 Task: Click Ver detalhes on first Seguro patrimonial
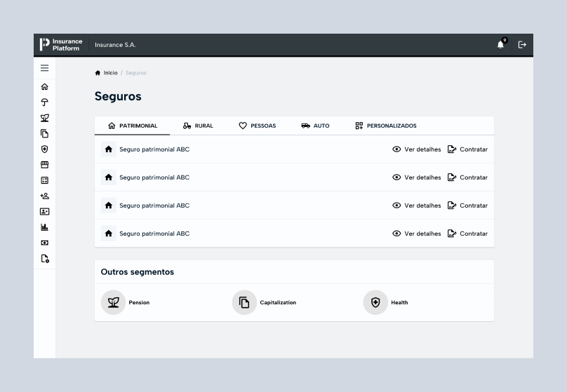click(417, 149)
